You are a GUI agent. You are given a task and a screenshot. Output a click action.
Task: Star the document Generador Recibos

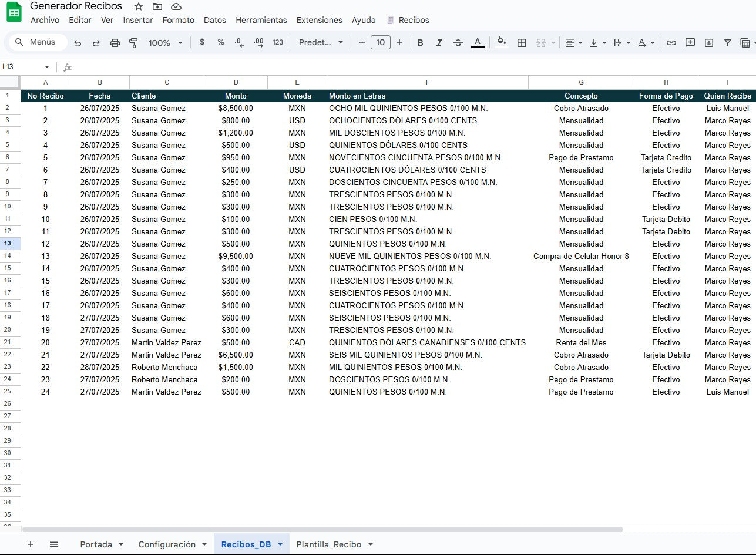coord(139,6)
